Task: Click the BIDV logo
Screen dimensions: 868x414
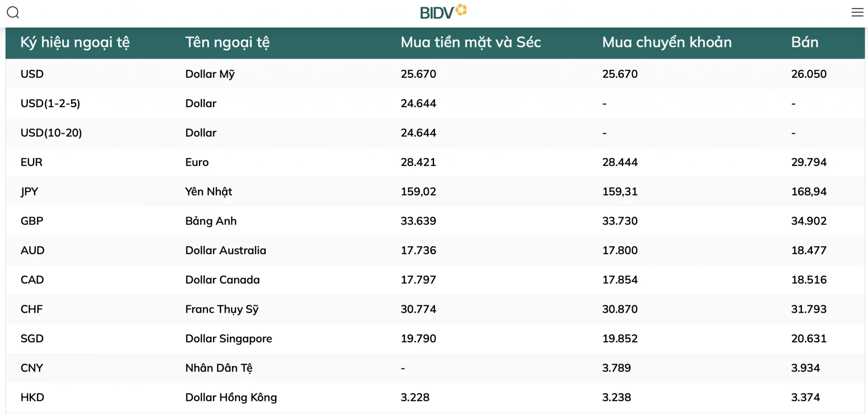Action: (443, 12)
